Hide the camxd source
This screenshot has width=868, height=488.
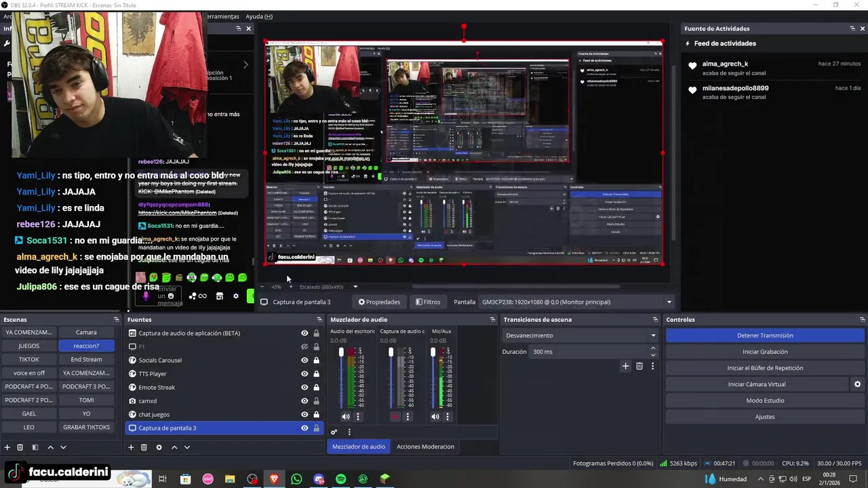(x=304, y=401)
